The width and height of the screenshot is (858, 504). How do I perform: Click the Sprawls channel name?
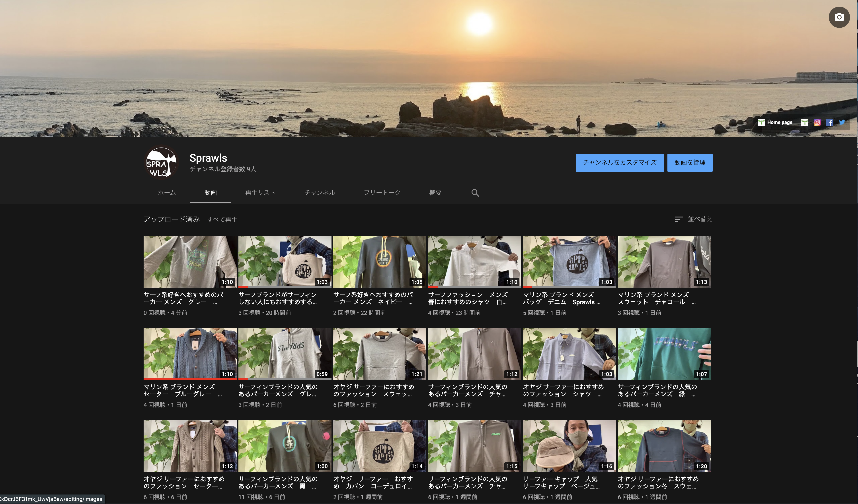pos(208,158)
